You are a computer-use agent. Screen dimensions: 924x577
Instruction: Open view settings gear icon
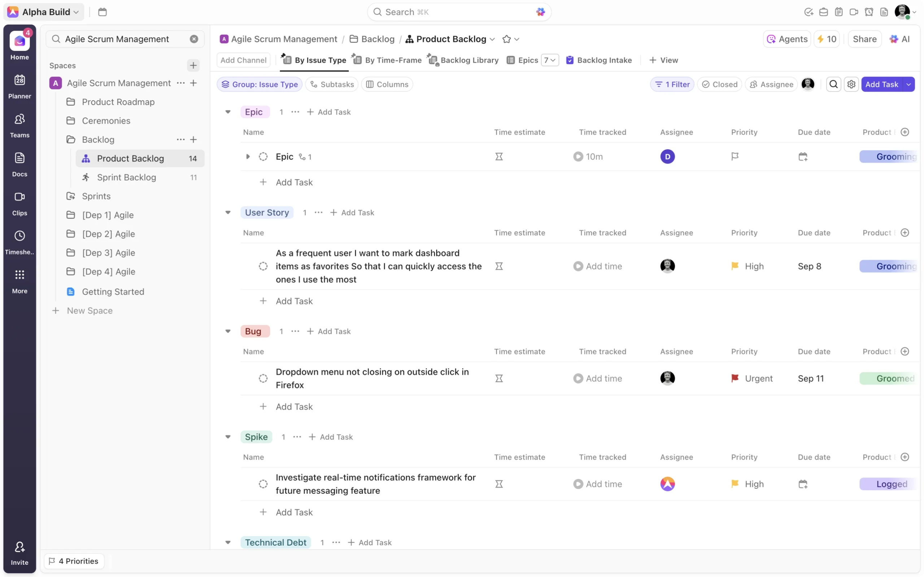851,84
